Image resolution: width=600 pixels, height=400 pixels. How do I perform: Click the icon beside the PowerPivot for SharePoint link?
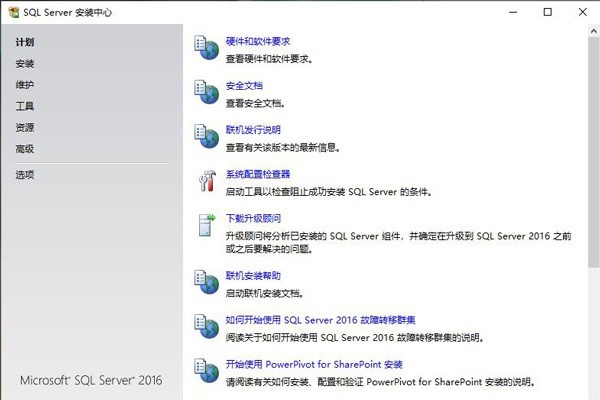pos(206,371)
